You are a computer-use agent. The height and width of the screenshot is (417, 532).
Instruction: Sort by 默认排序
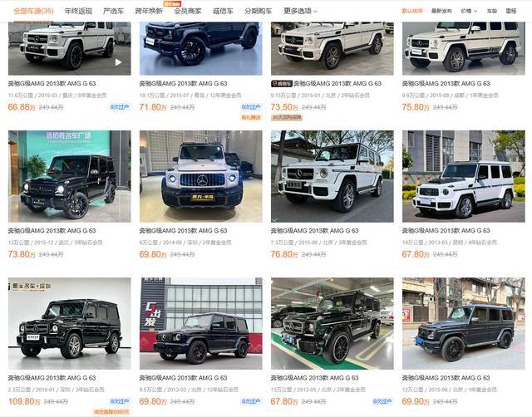pos(412,11)
